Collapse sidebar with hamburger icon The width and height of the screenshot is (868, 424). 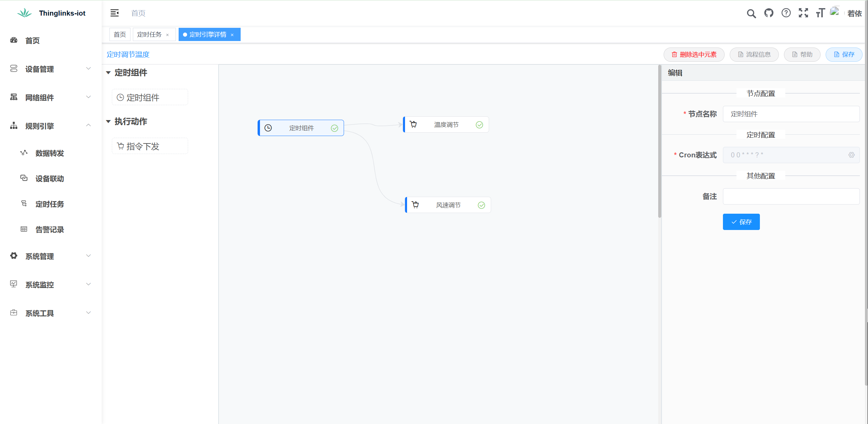click(115, 13)
